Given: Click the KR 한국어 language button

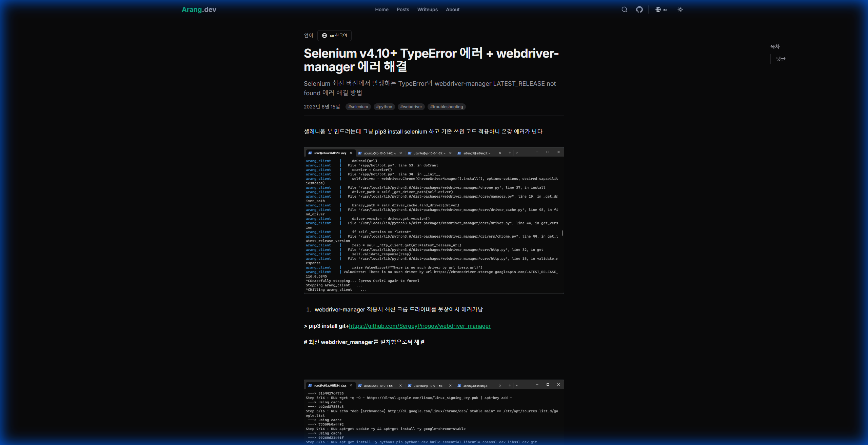Looking at the screenshot, I should click(334, 36).
